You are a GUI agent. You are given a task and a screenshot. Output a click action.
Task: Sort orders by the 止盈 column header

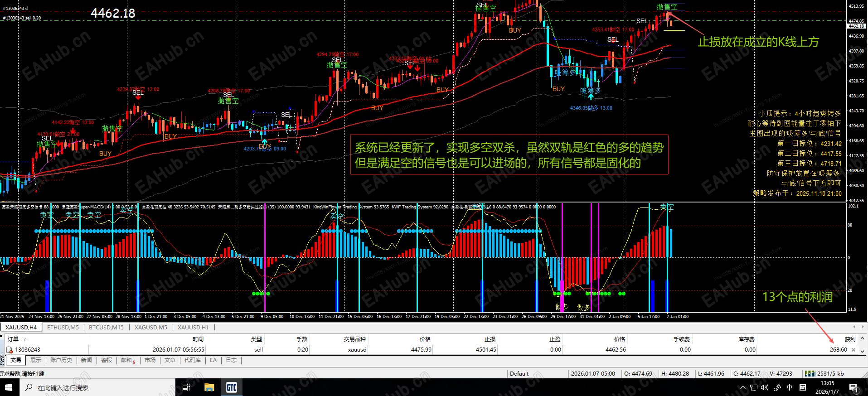tap(531, 339)
